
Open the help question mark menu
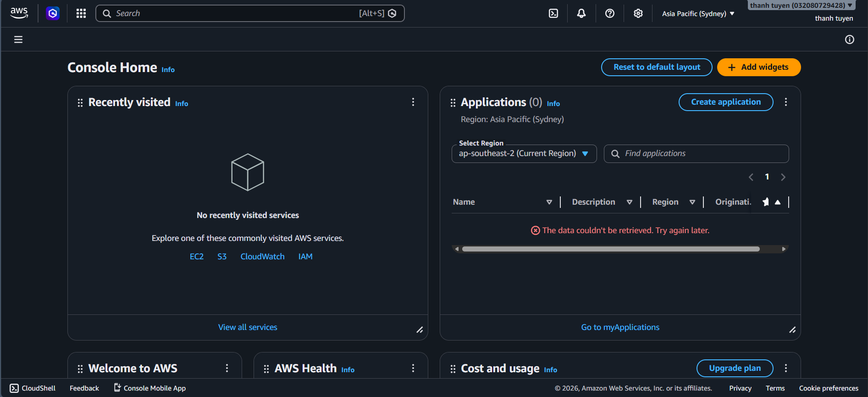[610, 13]
